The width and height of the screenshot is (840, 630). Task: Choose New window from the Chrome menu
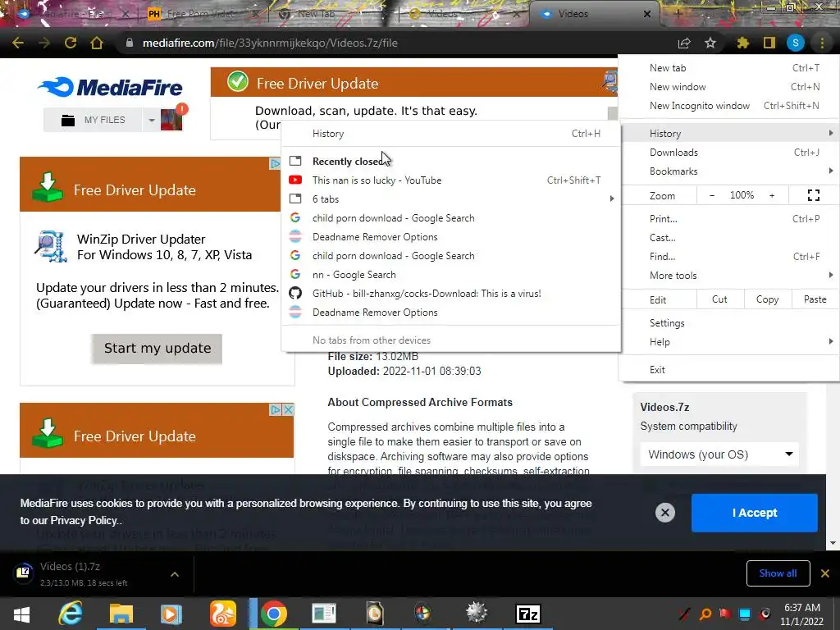(x=729, y=87)
